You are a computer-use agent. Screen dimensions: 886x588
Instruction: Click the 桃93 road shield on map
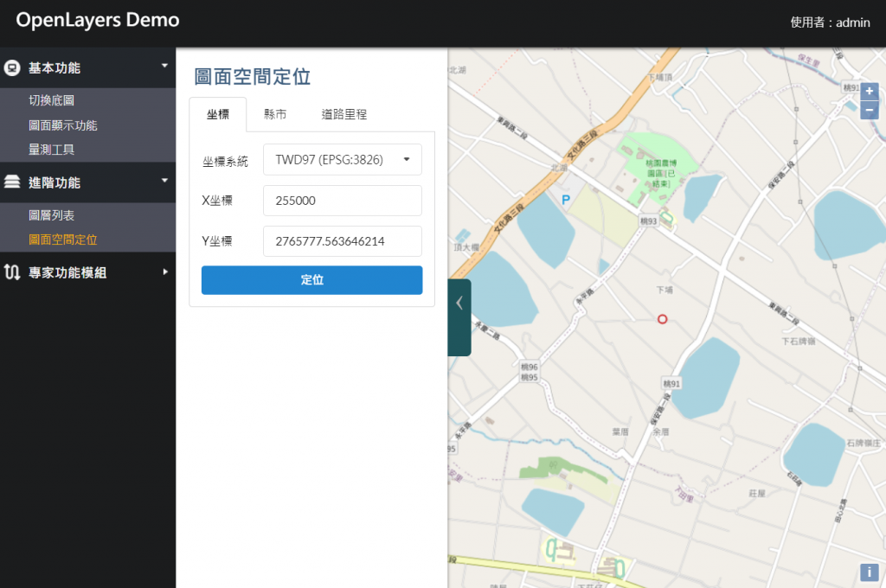pyautogui.click(x=649, y=221)
